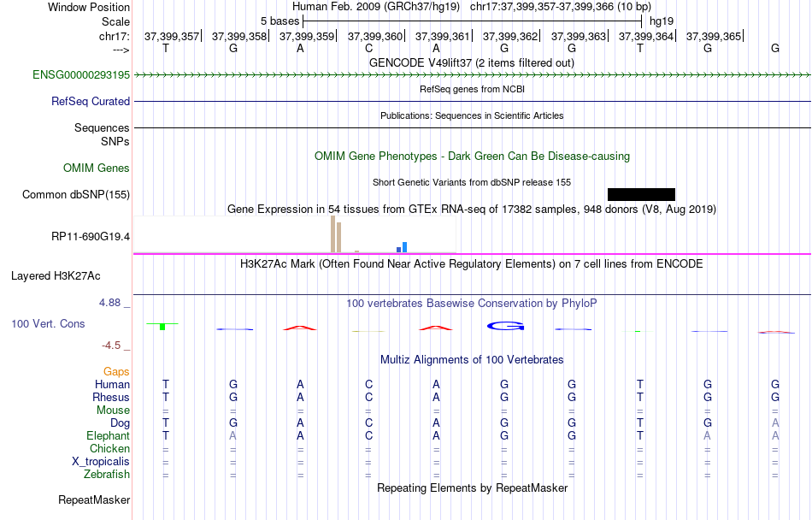Image resolution: width=812 pixels, height=520 pixels.
Task: Click the 4.88 upper scale value
Action: [x=109, y=303]
